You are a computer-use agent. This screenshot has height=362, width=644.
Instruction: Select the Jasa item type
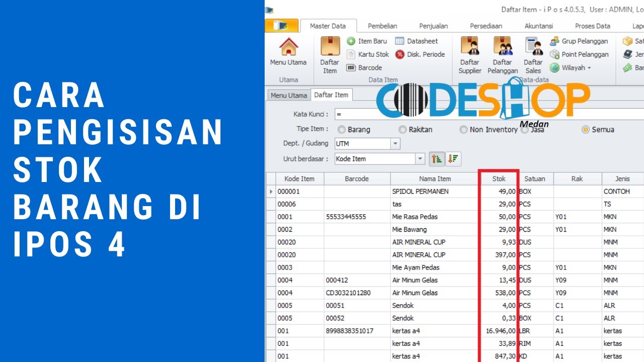[x=533, y=130]
